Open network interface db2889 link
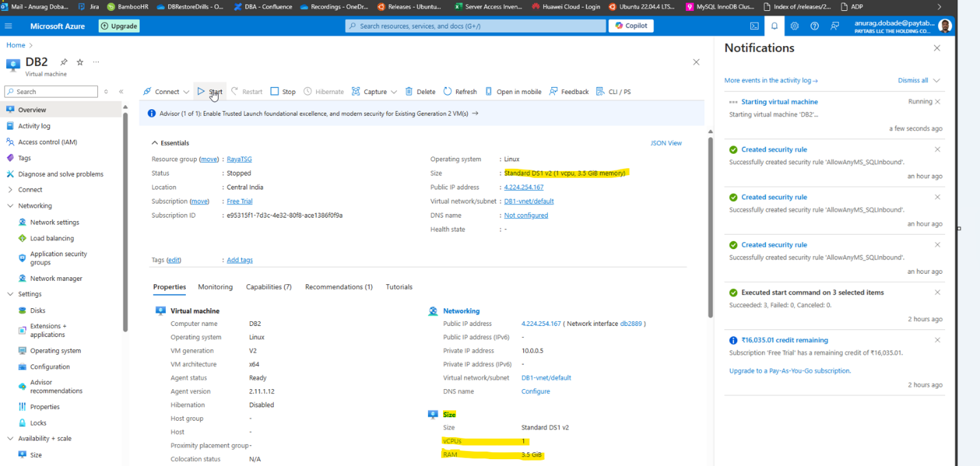 click(630, 324)
